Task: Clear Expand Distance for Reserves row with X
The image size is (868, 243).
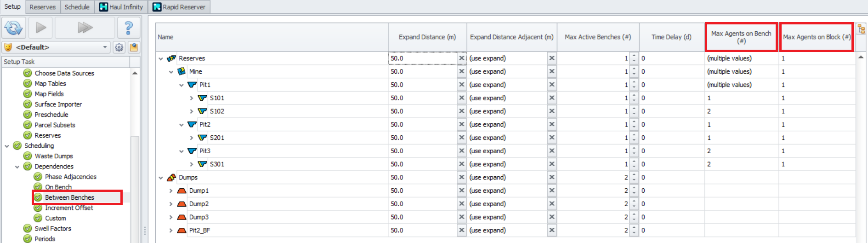Action: [x=461, y=58]
